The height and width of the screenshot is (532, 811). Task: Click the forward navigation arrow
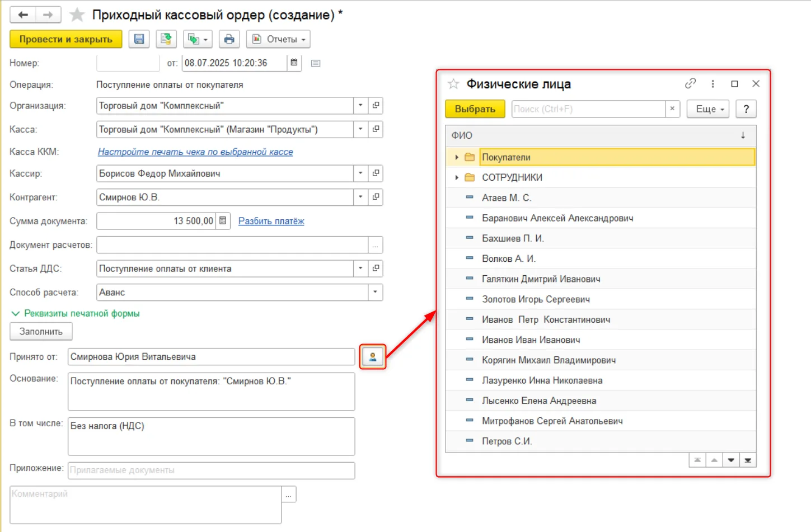(48, 15)
